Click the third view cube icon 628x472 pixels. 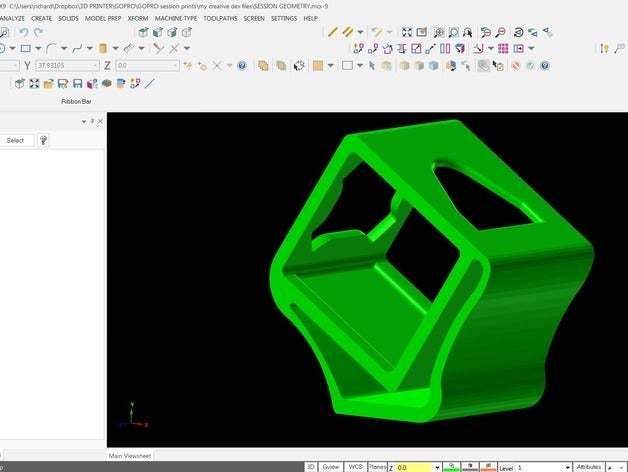pos(172,32)
